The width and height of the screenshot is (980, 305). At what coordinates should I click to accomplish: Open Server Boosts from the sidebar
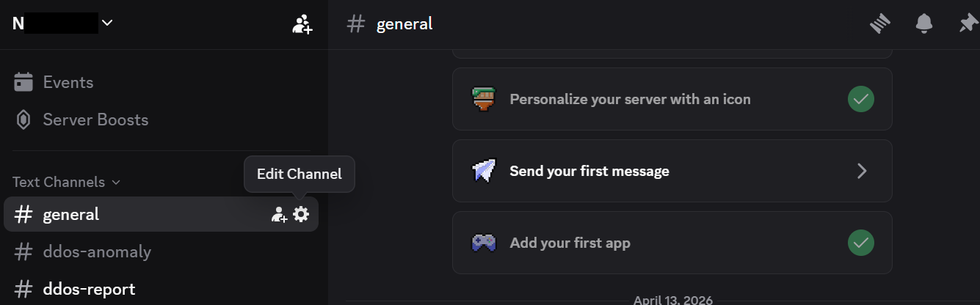(95, 120)
